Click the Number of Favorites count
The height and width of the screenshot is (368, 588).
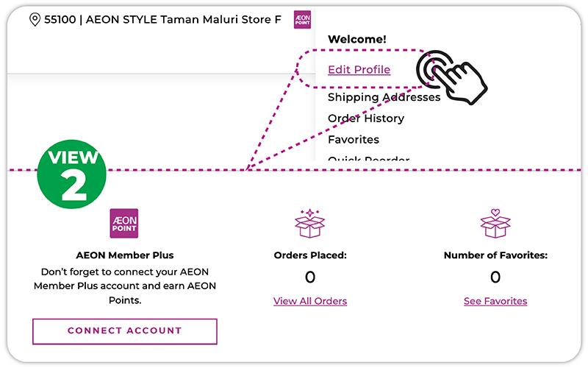pyautogui.click(x=495, y=277)
